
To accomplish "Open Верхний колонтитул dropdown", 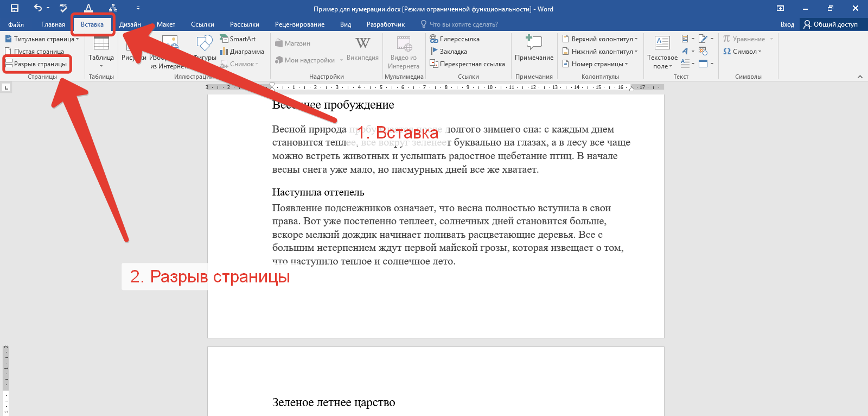I will tap(600, 39).
